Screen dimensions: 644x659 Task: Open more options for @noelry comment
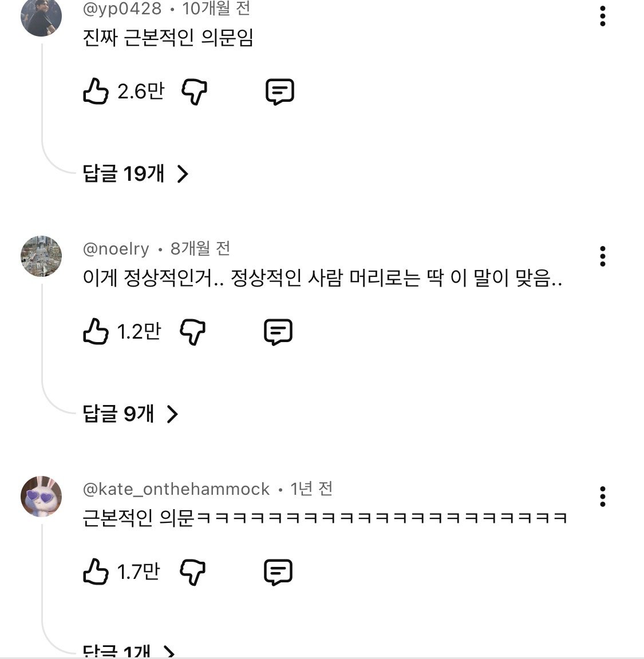(602, 257)
